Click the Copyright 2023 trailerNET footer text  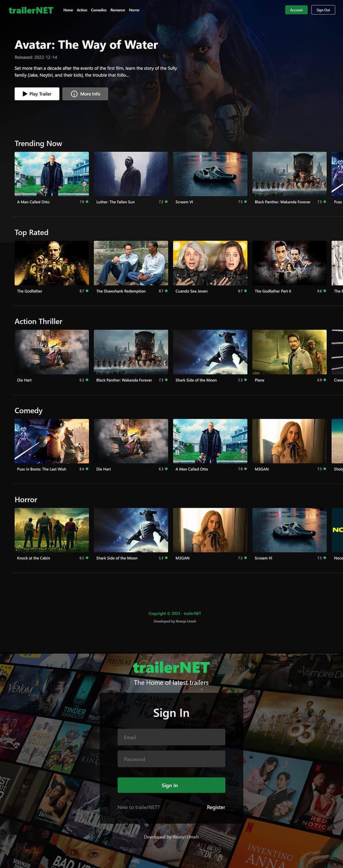175,613
